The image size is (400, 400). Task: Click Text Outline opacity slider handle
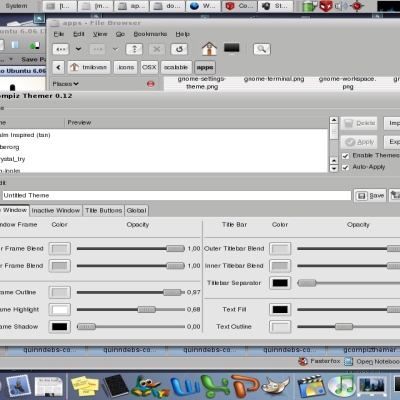click(344, 327)
